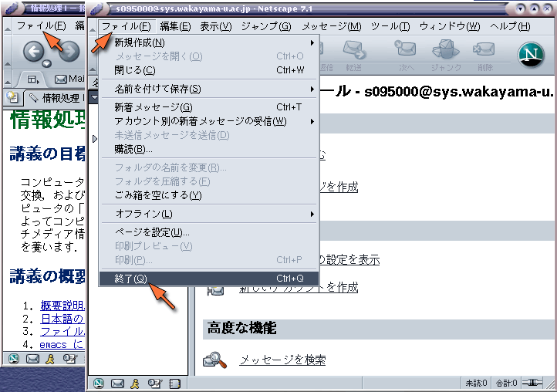Image resolution: width=557 pixels, height=392 pixels.
Task: Click the search messages magnifier envelope icon
Action: click(x=215, y=360)
